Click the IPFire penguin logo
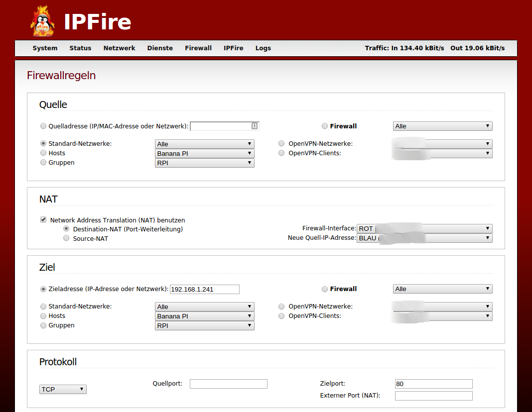Image resolution: width=532 pixels, height=412 pixels. 42,21
